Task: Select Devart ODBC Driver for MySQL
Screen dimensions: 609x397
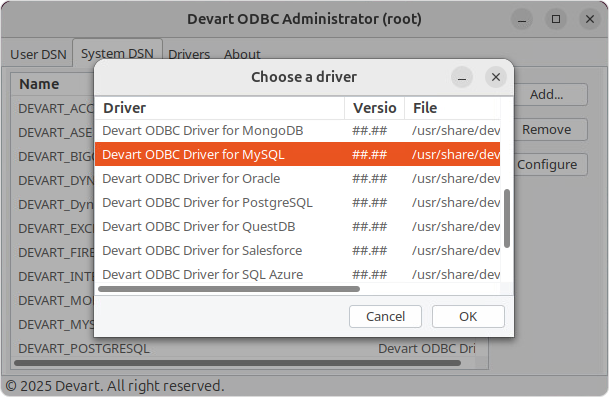Action: [298, 154]
